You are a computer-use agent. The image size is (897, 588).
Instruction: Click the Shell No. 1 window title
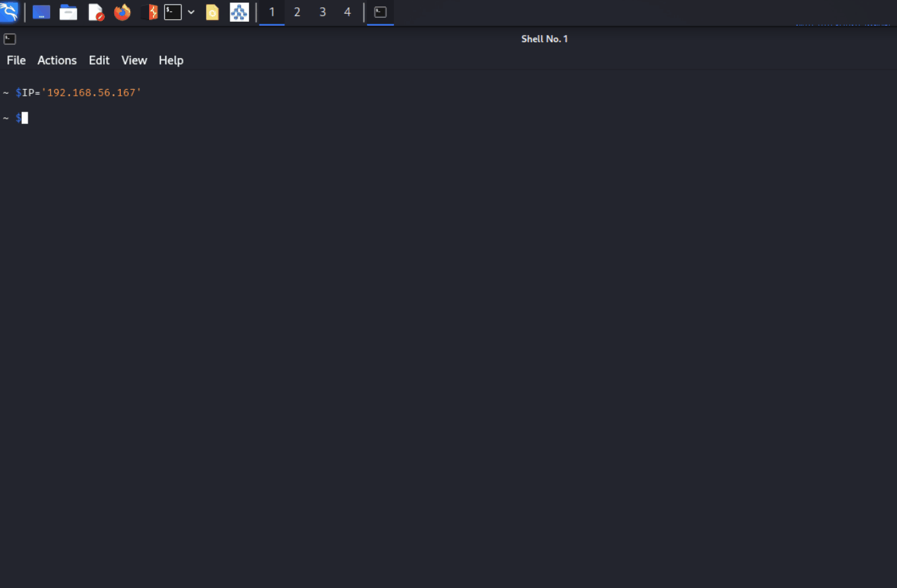[545, 39]
